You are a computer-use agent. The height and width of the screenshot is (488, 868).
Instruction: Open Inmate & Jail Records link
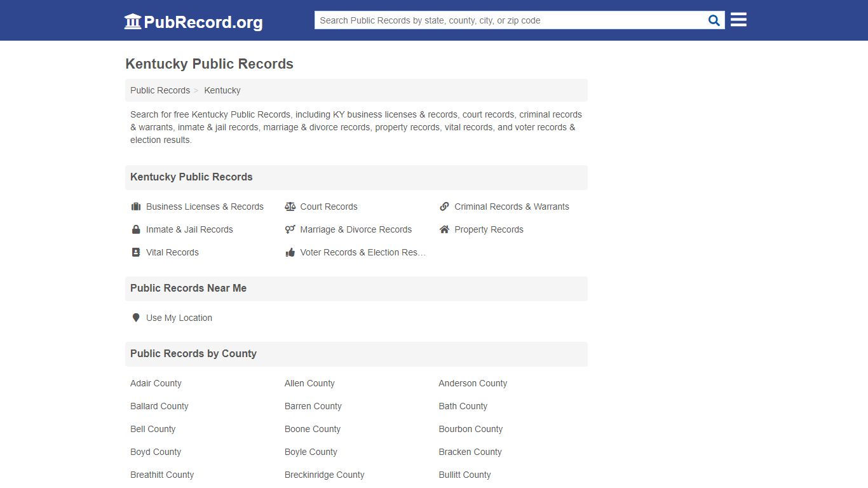[x=189, y=229]
